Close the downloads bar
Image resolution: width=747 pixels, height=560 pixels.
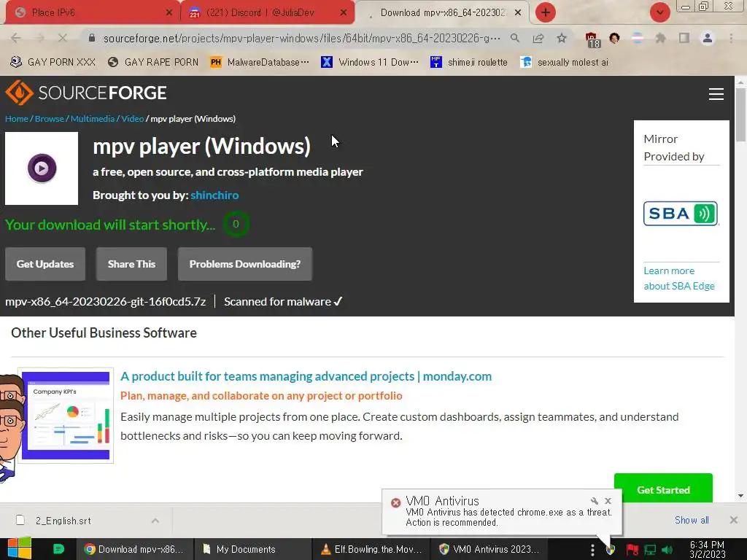click(734, 520)
